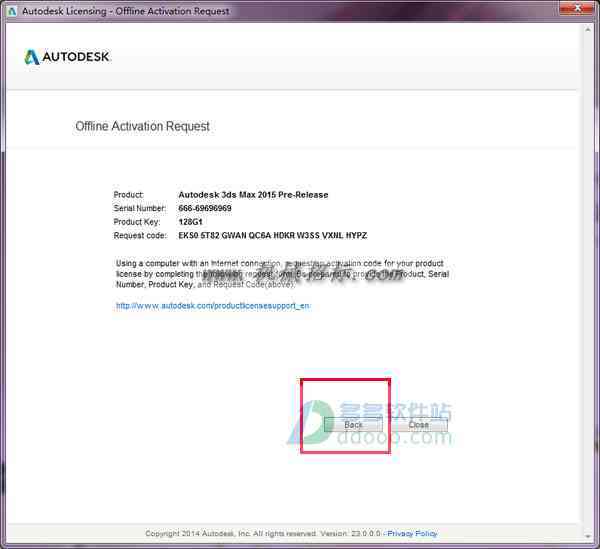Open the autodesk.com productlicensesupport link
This screenshot has height=549, width=600.
pyautogui.click(x=213, y=306)
